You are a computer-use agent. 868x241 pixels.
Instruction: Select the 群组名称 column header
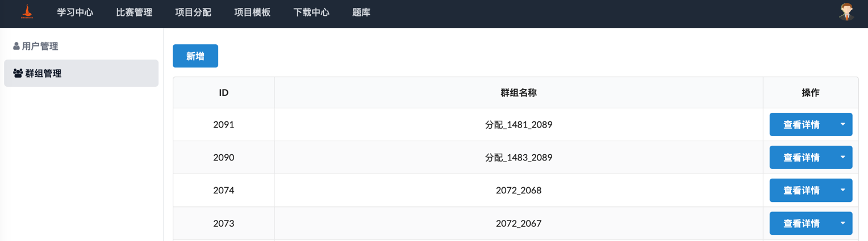tap(518, 93)
